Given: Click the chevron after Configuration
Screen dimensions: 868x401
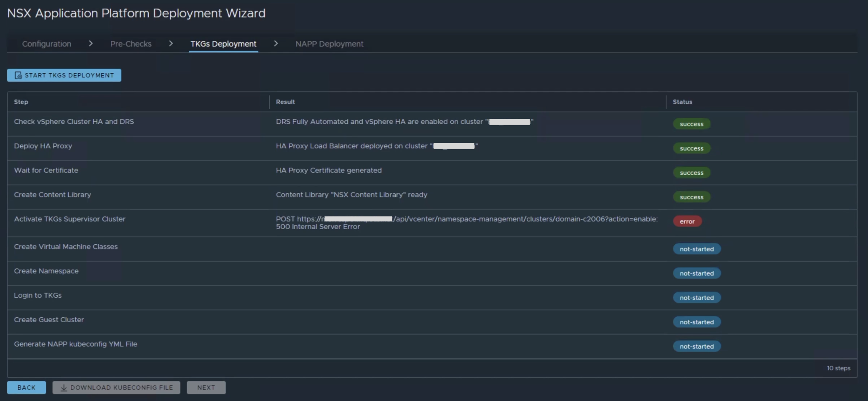Looking at the screenshot, I should (x=91, y=43).
